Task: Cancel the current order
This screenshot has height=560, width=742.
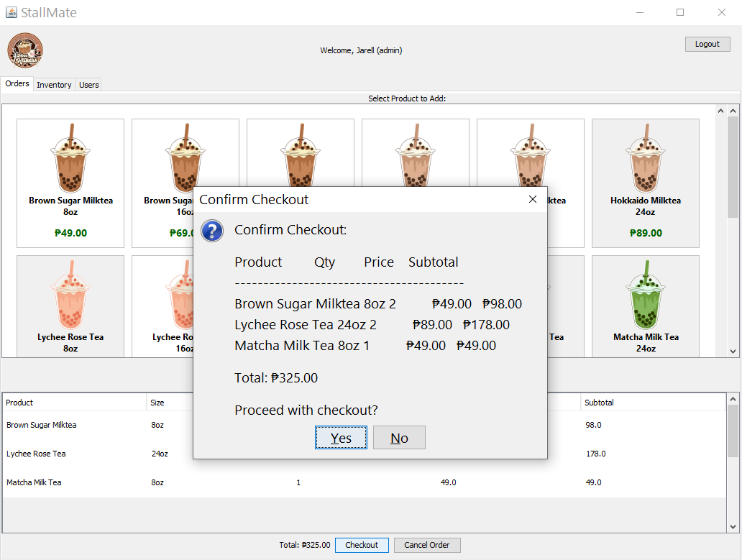Action: [426, 545]
